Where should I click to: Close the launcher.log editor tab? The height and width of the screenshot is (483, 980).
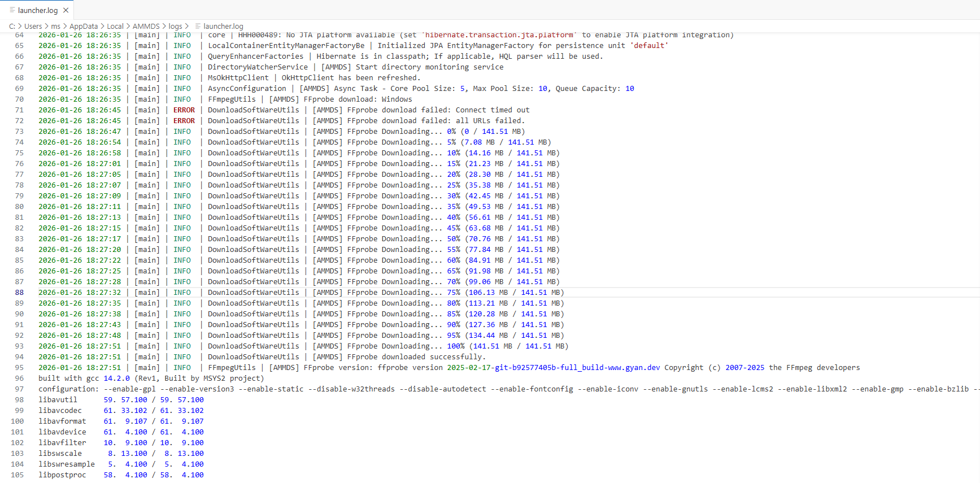[66, 10]
